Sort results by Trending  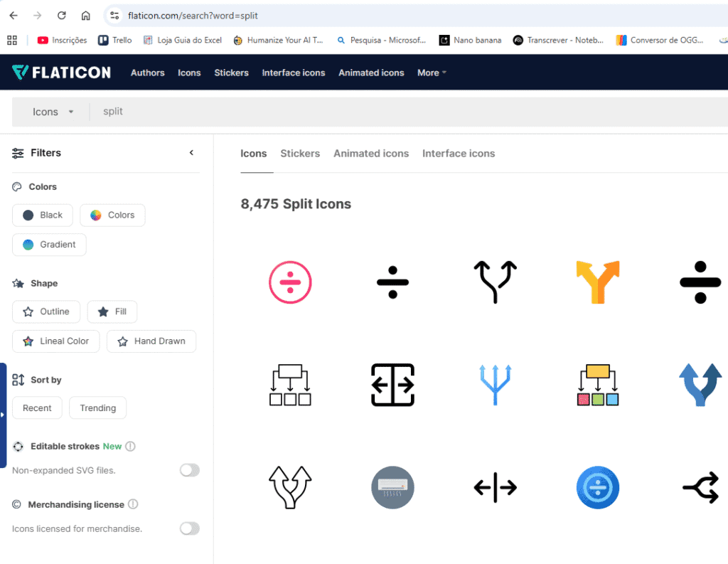pos(98,408)
